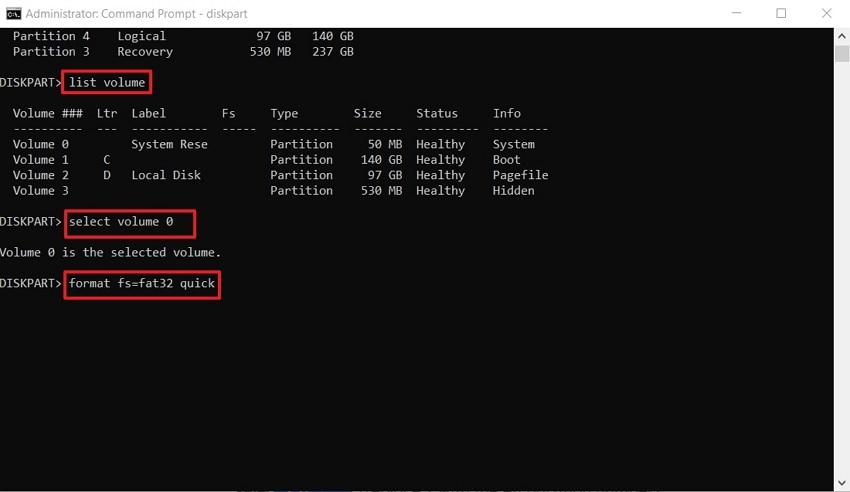Screen dimensions: 850x492
Task: Close the diskpart Command Prompt window
Action: (826, 13)
